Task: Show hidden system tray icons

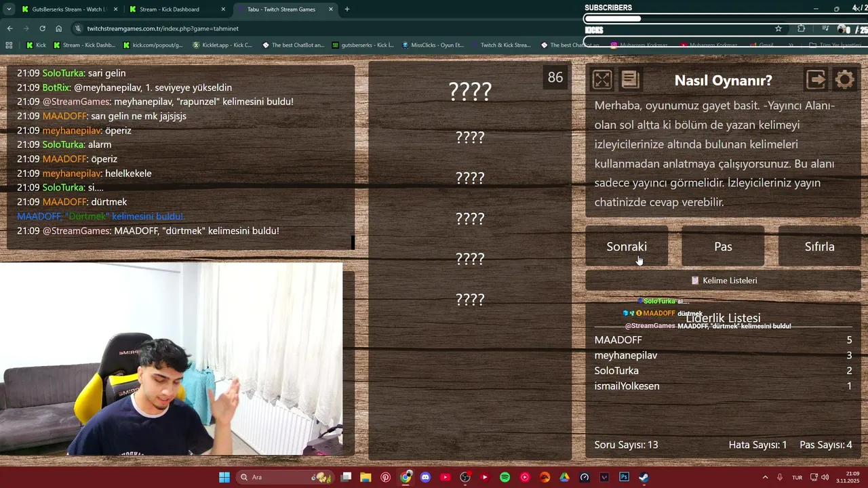Action: click(766, 477)
